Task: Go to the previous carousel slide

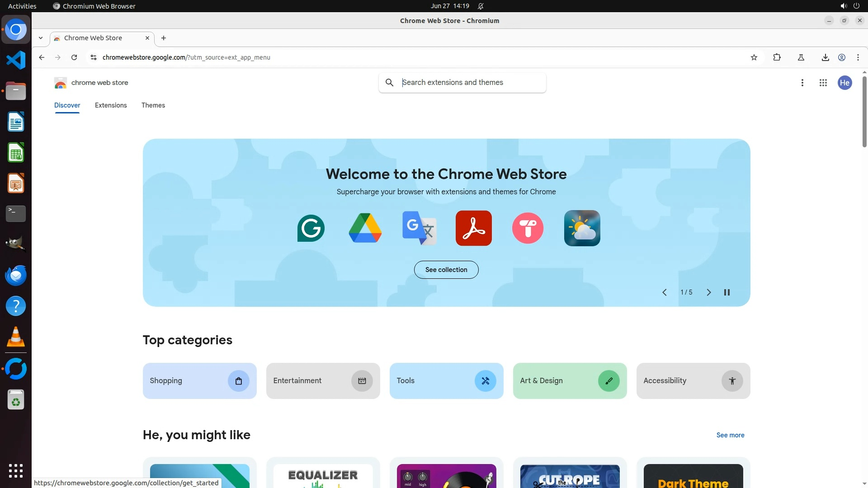Action: click(664, 292)
